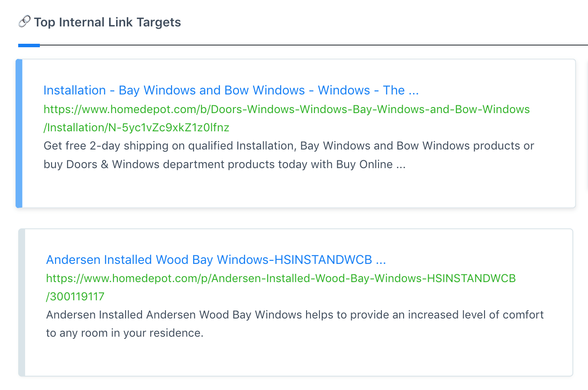The height and width of the screenshot is (390, 588).
Task: Click the green homedepot.com/p/Andersen-Installed URL
Action: pyautogui.click(x=281, y=287)
